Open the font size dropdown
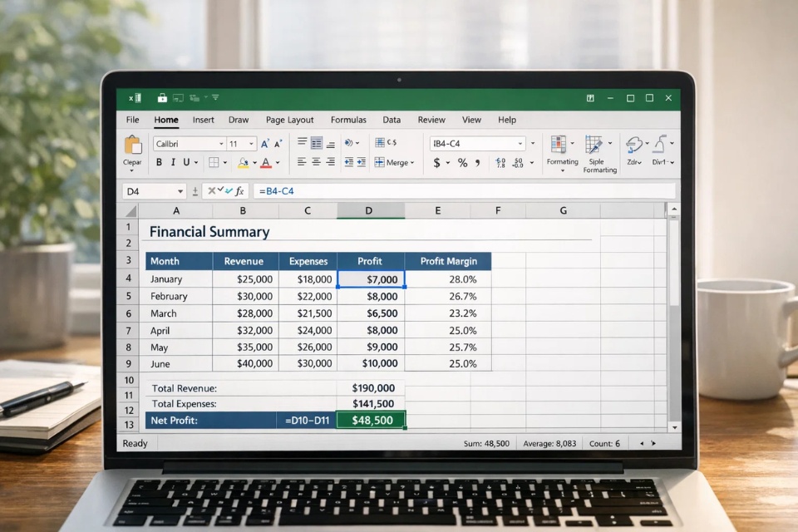This screenshot has height=532, width=798. pos(252,144)
